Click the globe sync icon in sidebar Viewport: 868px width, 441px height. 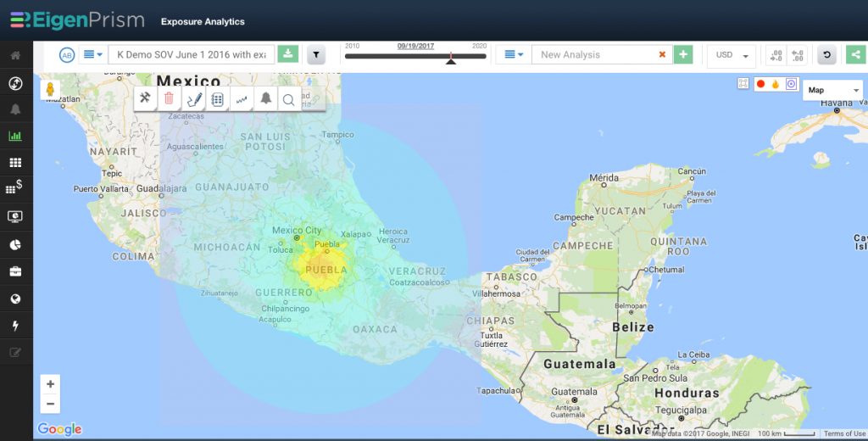click(x=15, y=84)
